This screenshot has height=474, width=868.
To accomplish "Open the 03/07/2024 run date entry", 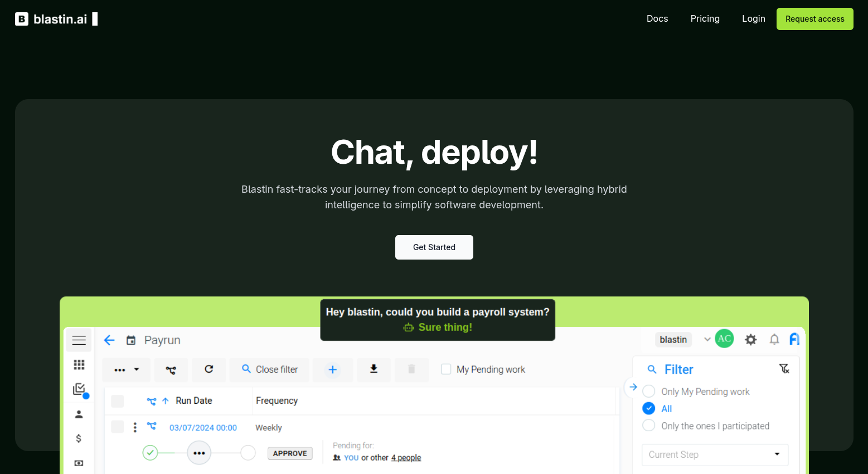I will 203,428.
